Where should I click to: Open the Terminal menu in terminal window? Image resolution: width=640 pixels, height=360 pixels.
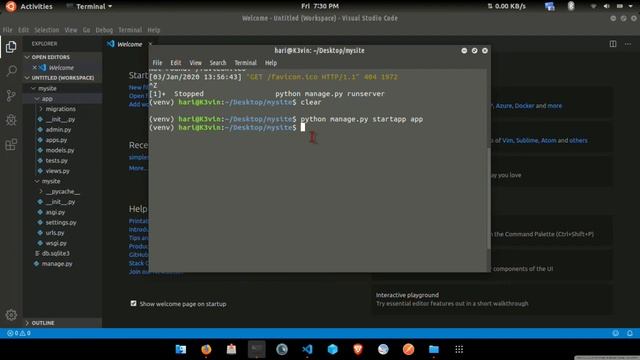pos(245,63)
